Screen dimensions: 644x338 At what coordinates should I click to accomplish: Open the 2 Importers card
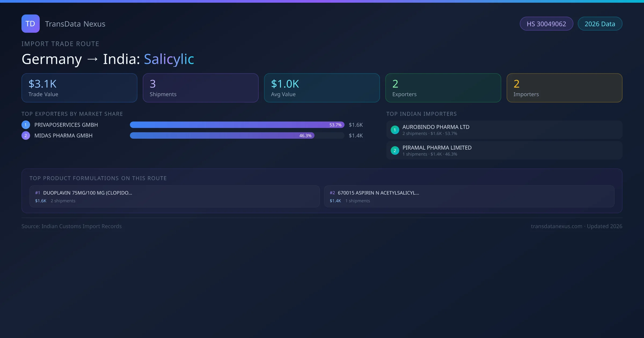click(x=564, y=88)
